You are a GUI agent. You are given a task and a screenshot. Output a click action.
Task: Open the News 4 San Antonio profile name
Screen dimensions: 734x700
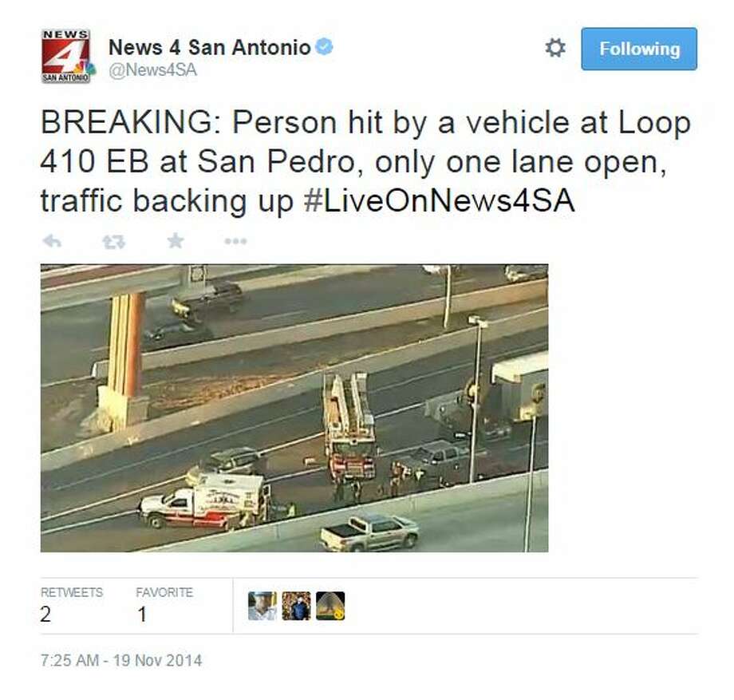[210, 47]
